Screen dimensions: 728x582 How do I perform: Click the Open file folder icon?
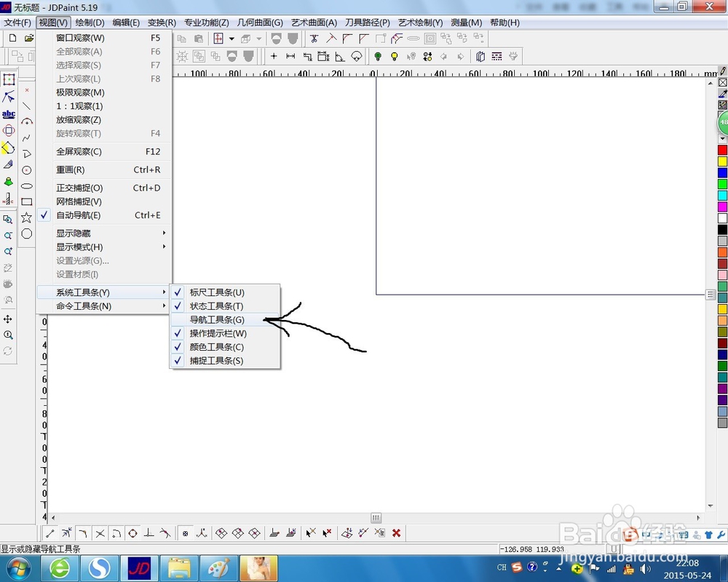click(x=29, y=39)
